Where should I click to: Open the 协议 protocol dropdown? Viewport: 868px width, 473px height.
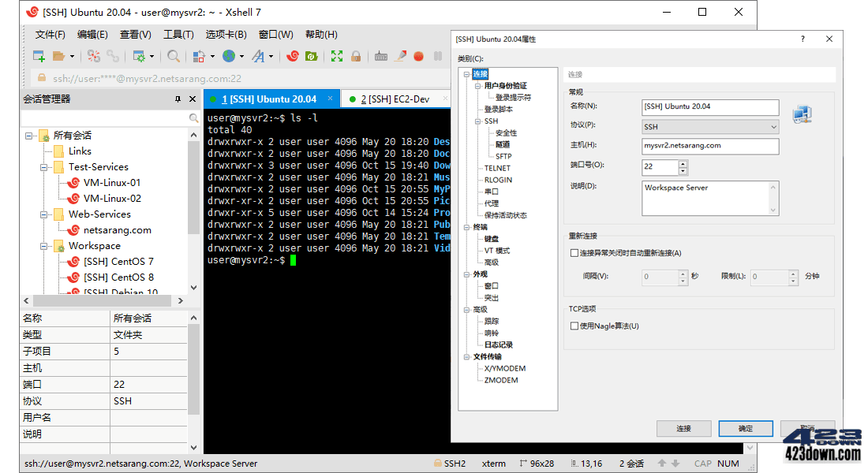tap(772, 127)
